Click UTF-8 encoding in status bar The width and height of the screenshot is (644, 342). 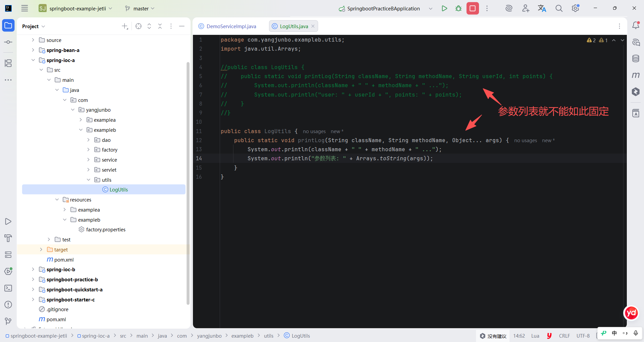click(583, 336)
